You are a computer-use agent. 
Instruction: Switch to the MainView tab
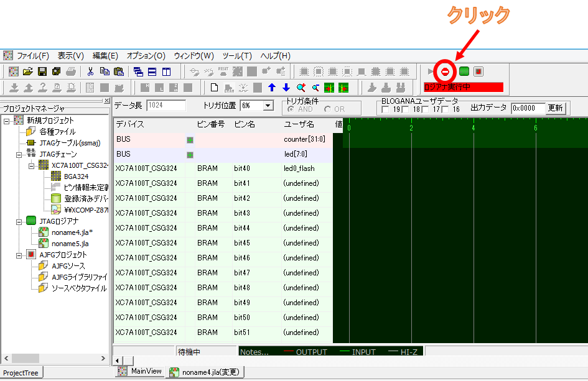140,372
